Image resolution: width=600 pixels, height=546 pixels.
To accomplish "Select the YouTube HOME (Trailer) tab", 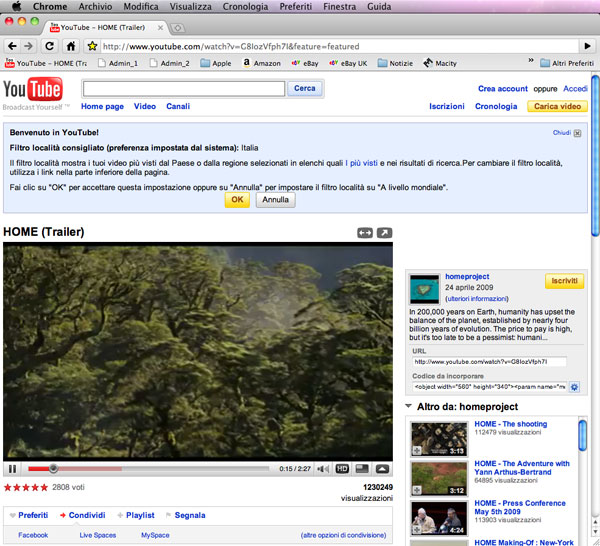I will tap(104, 28).
